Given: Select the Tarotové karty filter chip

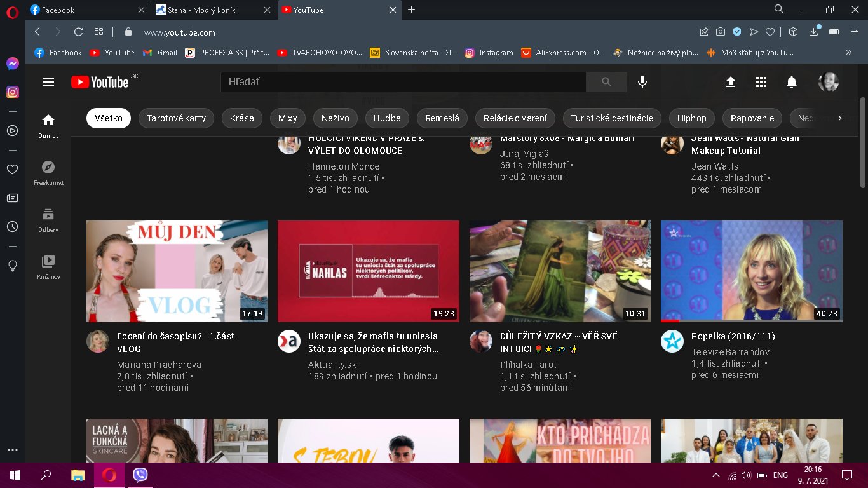Looking at the screenshot, I should [x=176, y=118].
